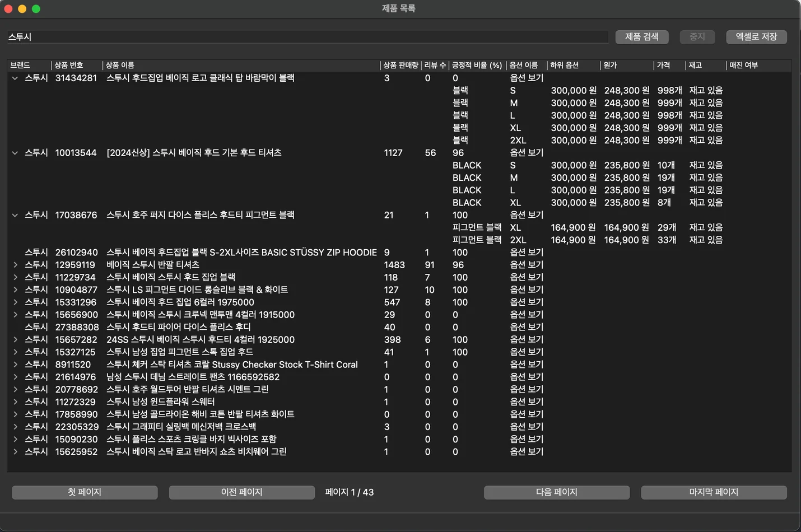Expand product row 11272329
Screen dimensions: 801x532
pyautogui.click(x=15, y=402)
